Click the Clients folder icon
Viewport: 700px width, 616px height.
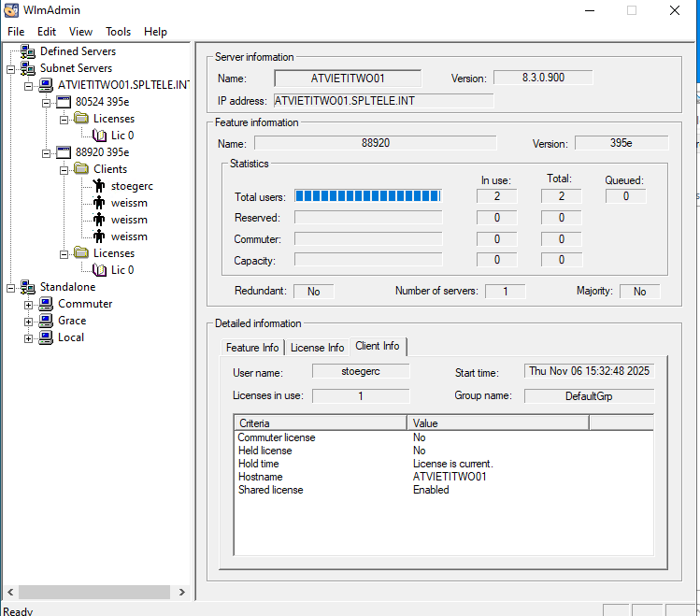point(81,169)
